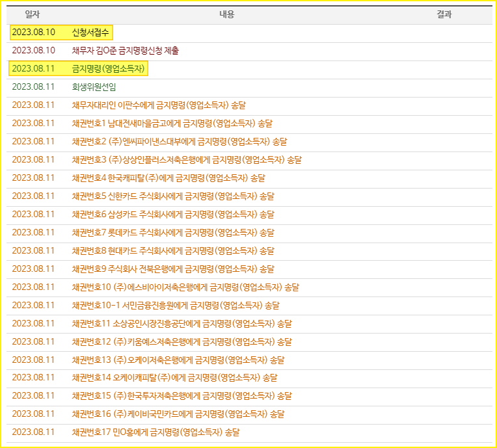Select 채권번호6 삼성카드 주식회사 entry
The width and height of the screenshot is (497, 448).
(173, 215)
